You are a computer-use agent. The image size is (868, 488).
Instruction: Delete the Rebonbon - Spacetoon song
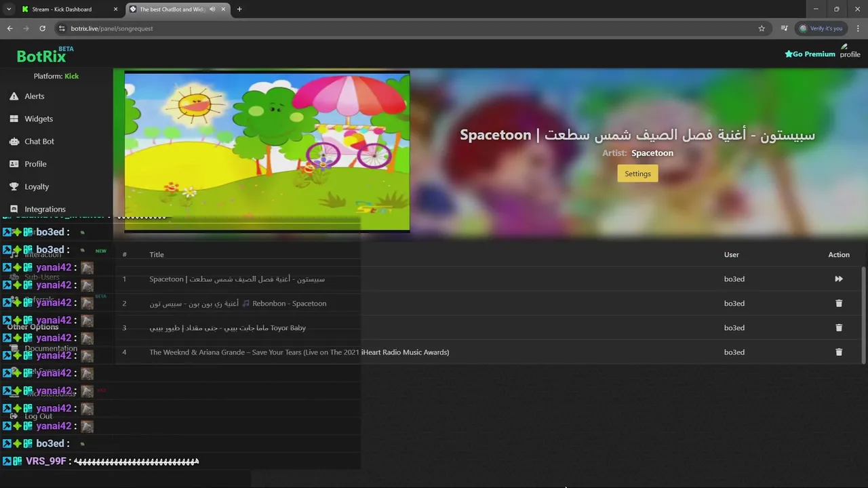839,304
